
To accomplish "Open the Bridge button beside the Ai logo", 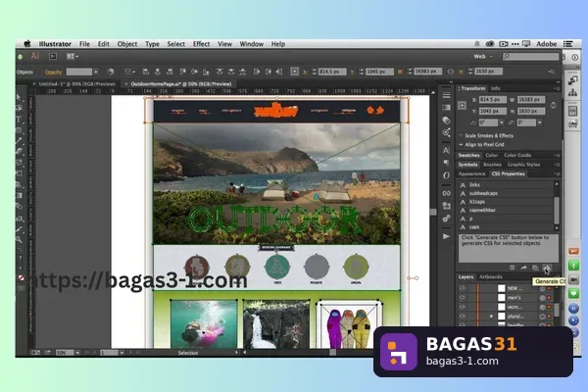I will click(53, 56).
